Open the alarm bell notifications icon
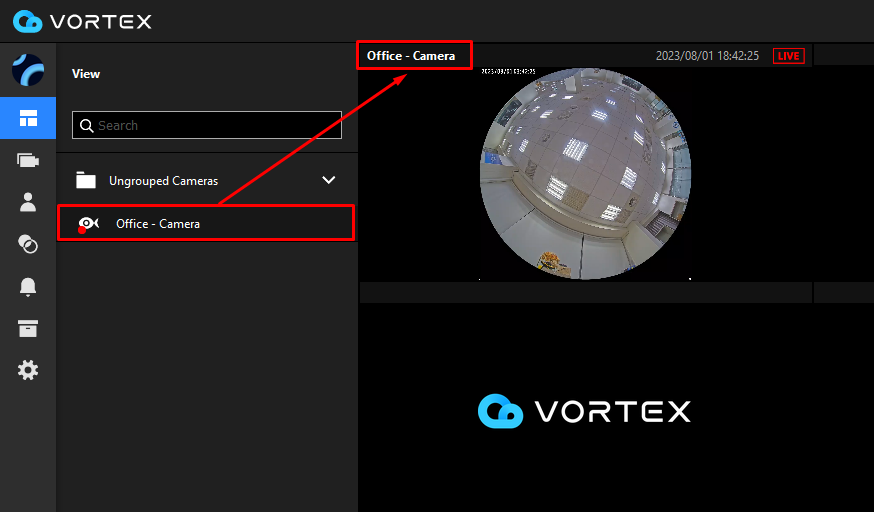Viewport: 874px width, 512px height. coord(28,287)
